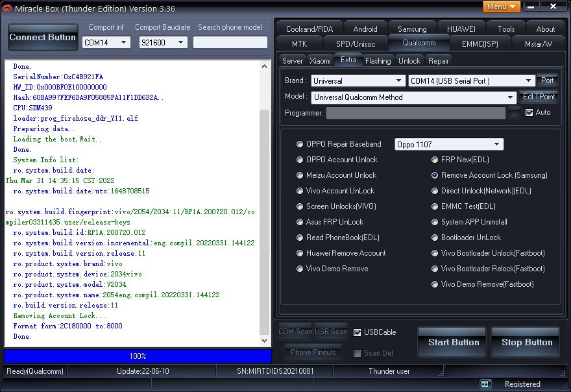The image size is (571, 392).
Task: Switch to the Coolsand/RDA tab
Action: point(310,29)
